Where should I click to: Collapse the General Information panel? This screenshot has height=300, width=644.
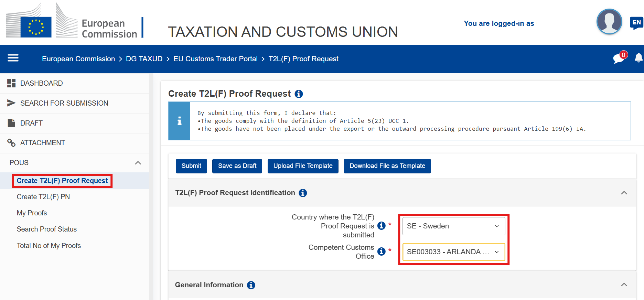(624, 285)
